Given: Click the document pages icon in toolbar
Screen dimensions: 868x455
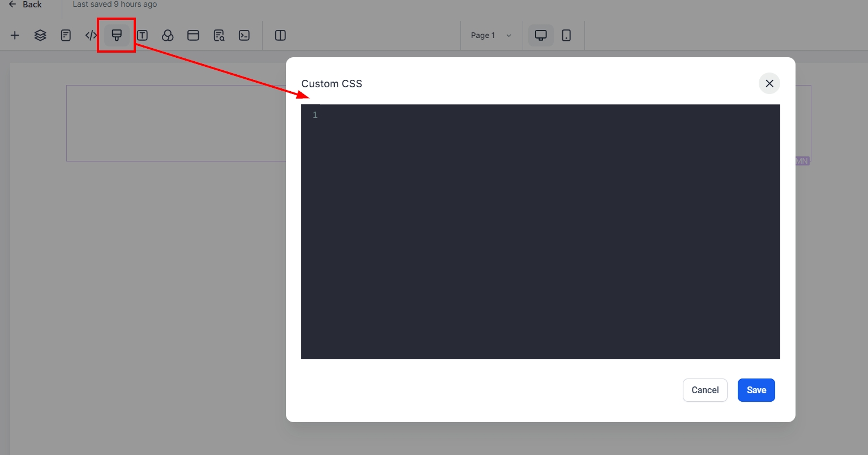Looking at the screenshot, I should pyautogui.click(x=66, y=35).
